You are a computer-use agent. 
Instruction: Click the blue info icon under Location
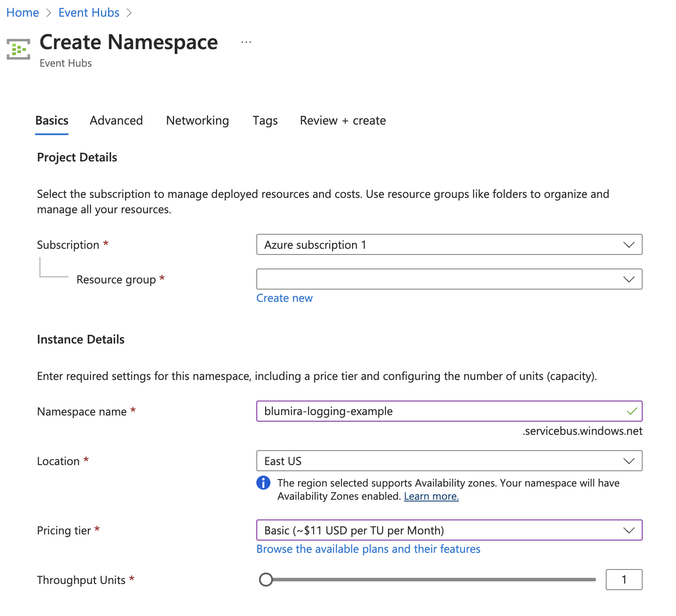coord(263,483)
